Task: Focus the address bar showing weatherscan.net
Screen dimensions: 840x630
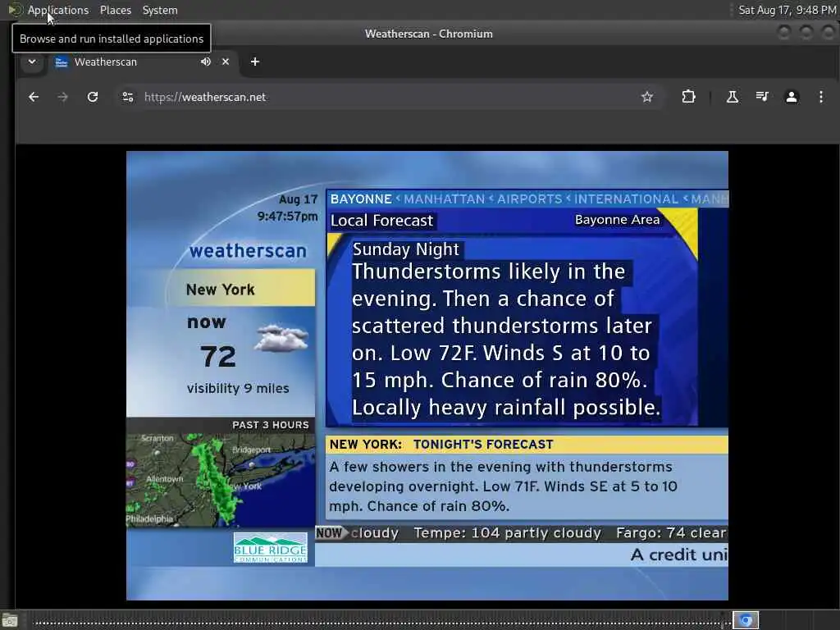Action: pos(390,97)
